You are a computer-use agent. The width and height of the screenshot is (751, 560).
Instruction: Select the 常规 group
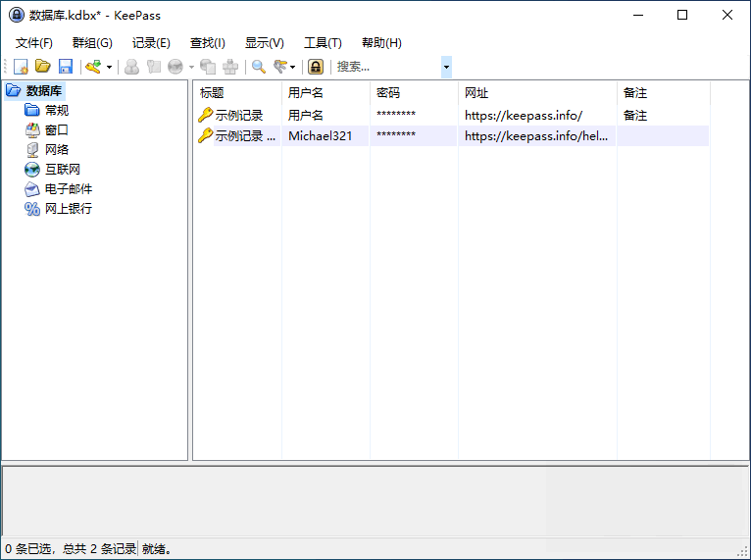pyautogui.click(x=57, y=110)
